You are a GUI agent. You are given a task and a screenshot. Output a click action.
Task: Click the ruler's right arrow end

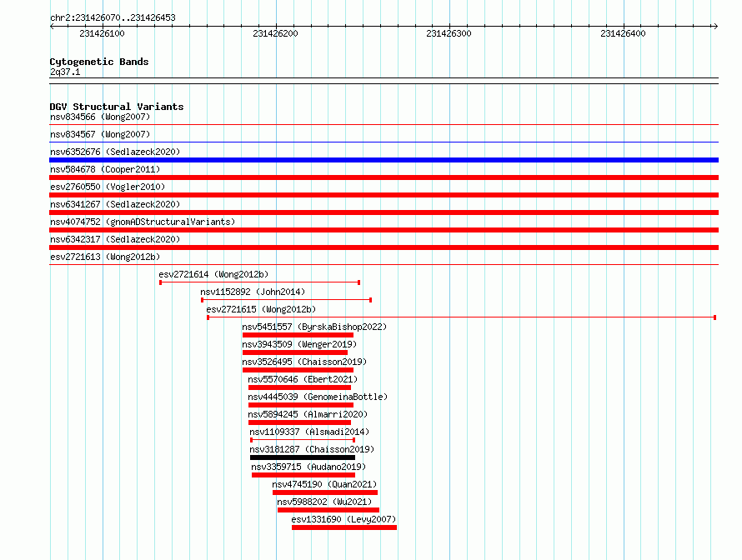(715, 26)
